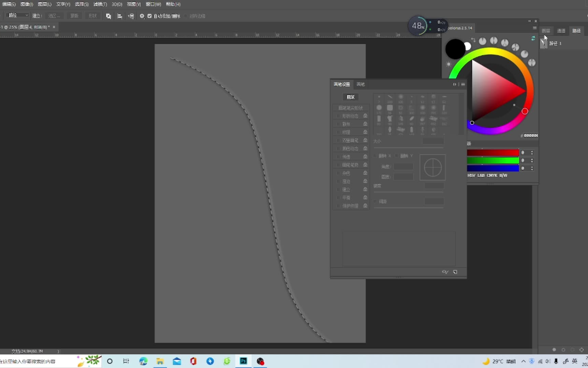The width and height of the screenshot is (588, 368).
Task: Click the path operations icon in options bar
Action: click(x=108, y=16)
